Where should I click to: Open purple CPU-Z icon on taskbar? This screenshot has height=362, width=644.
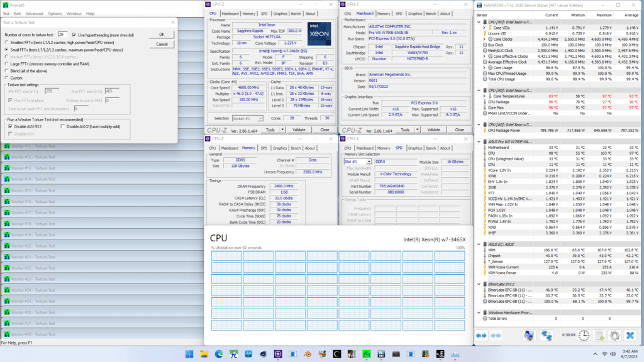click(x=278, y=354)
